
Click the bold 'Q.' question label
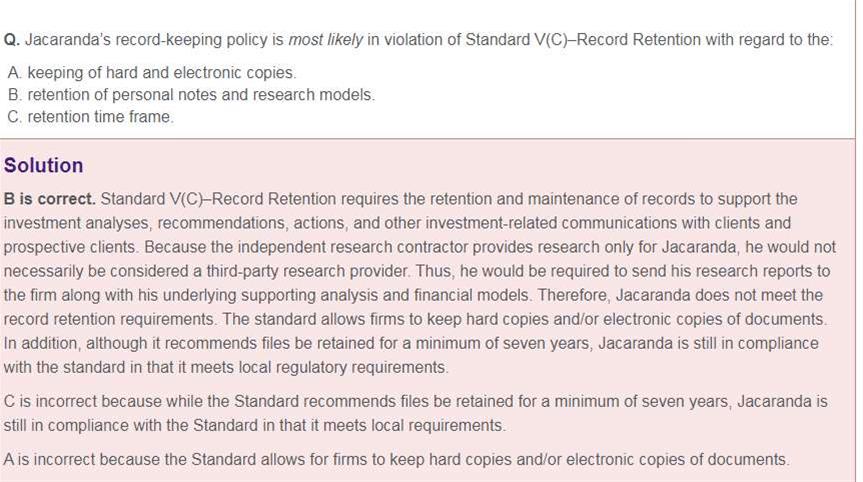click(12, 41)
